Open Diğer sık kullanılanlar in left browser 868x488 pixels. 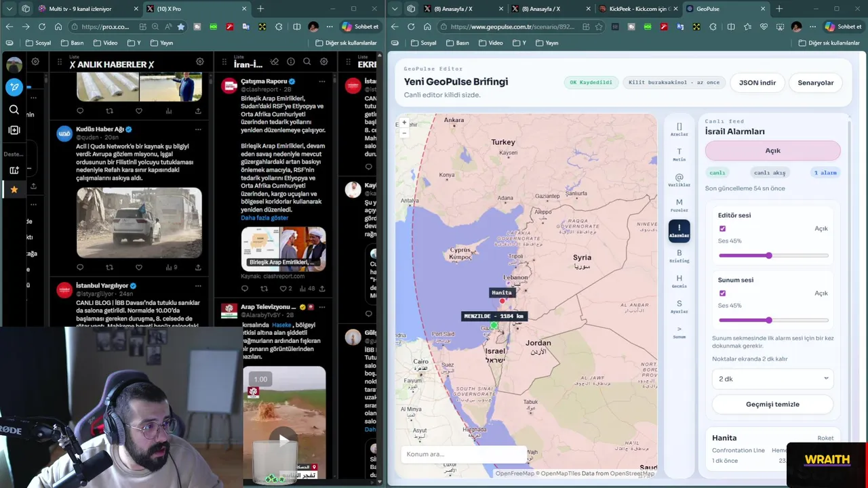pos(346,43)
